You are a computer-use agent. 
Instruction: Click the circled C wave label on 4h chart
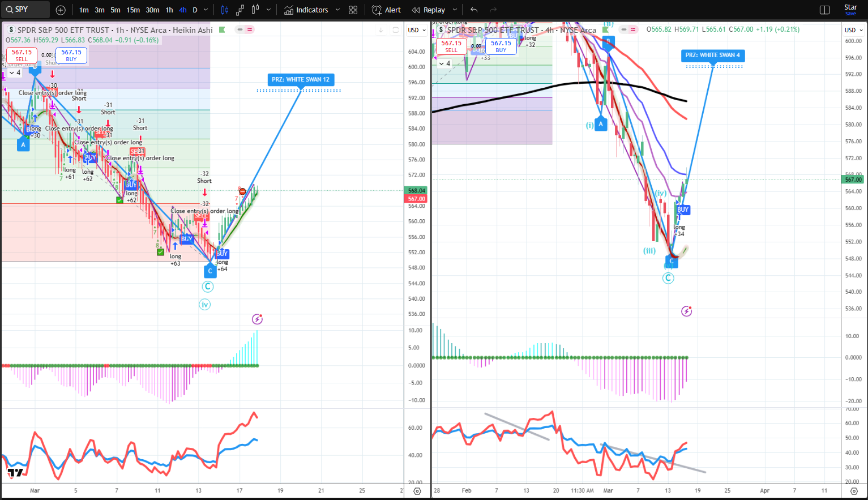click(x=668, y=278)
